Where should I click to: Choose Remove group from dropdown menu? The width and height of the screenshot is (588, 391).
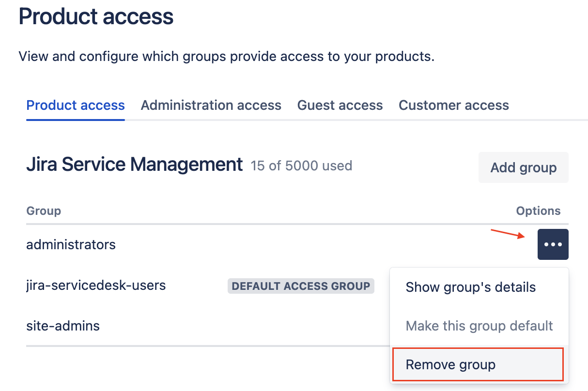pyautogui.click(x=450, y=364)
